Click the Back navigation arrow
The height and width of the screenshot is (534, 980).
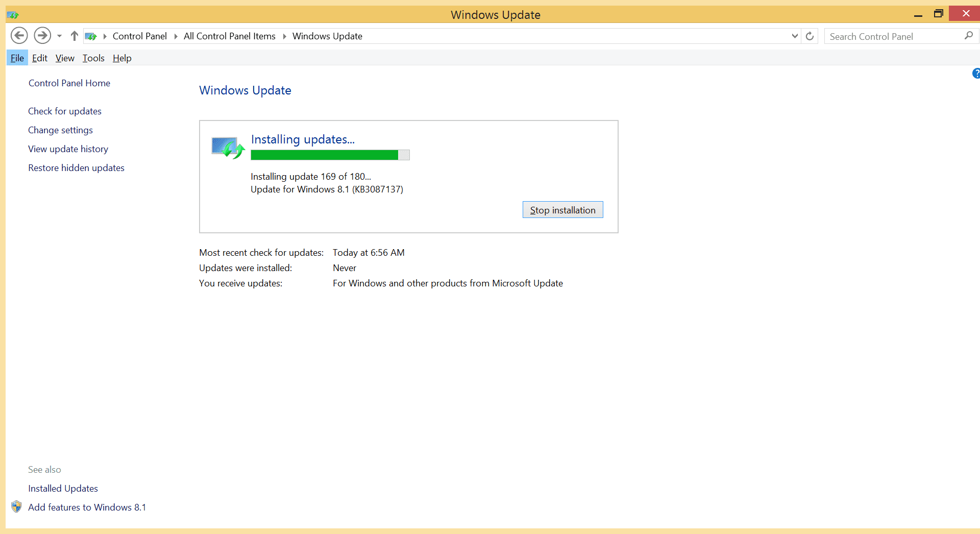(19, 36)
